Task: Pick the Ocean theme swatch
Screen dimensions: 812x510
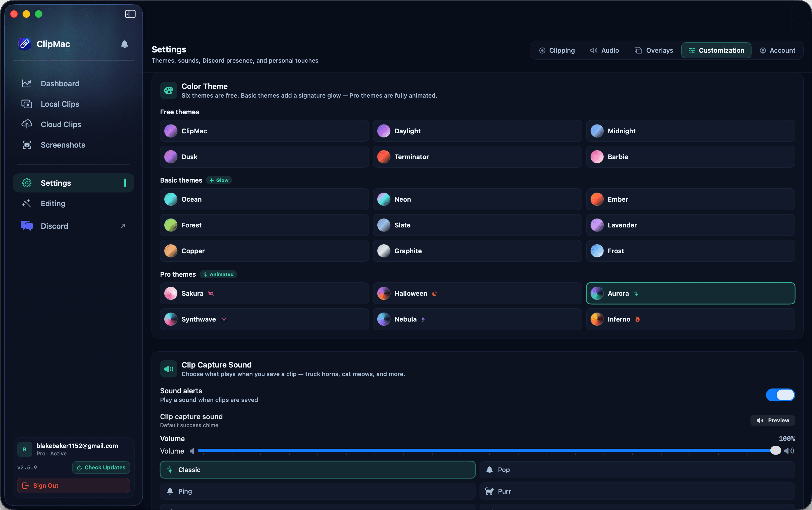Action: tap(171, 199)
